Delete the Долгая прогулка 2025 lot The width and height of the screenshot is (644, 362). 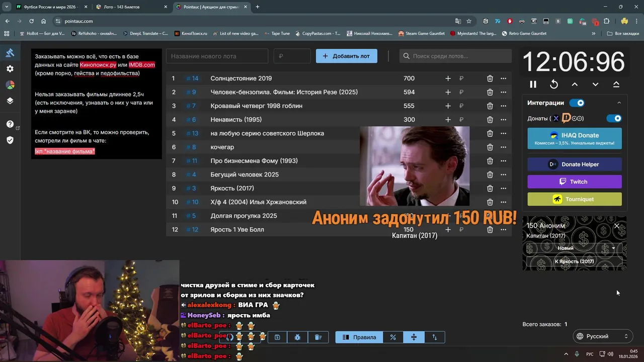(490, 216)
